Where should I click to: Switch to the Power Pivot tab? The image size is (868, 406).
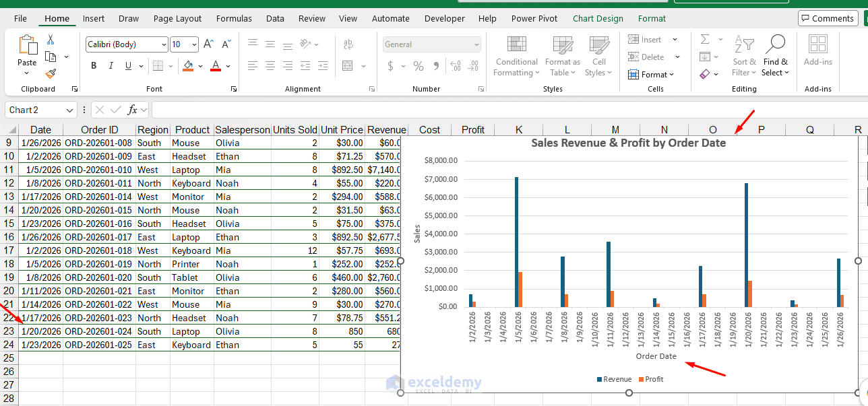(534, 19)
